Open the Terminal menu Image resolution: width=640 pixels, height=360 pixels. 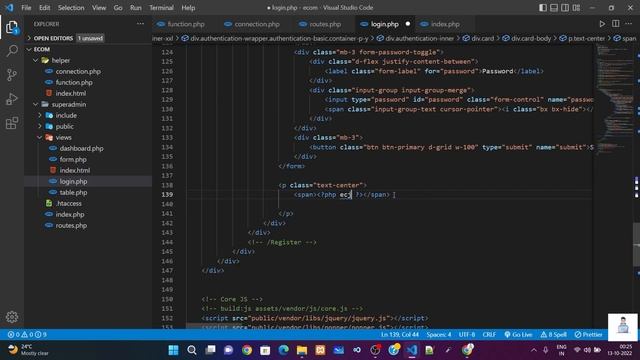point(161,8)
